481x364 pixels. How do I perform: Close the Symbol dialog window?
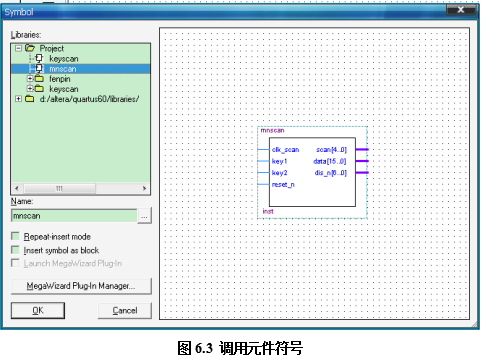pyautogui.click(x=461, y=10)
